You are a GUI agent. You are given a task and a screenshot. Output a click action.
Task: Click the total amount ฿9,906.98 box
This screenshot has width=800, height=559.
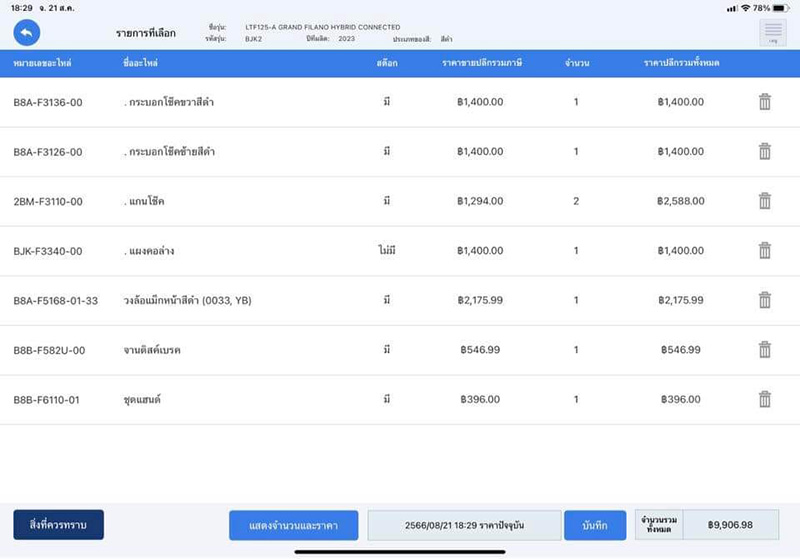point(730,525)
